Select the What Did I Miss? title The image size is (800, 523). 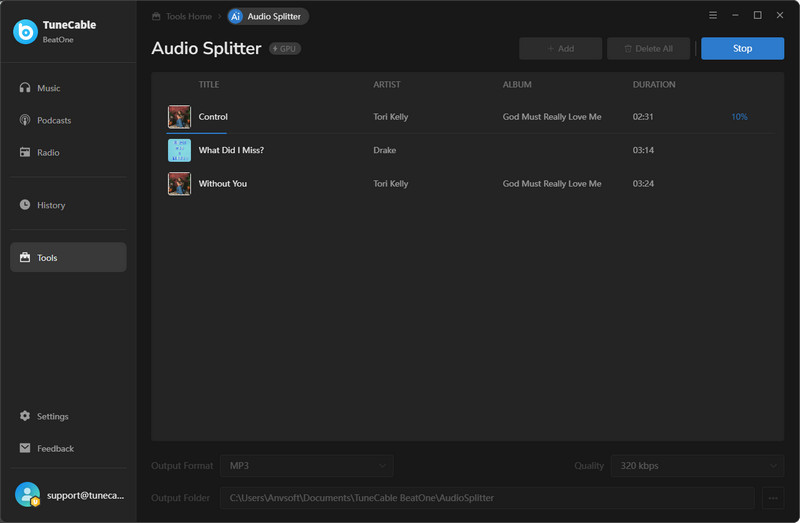[x=231, y=150]
